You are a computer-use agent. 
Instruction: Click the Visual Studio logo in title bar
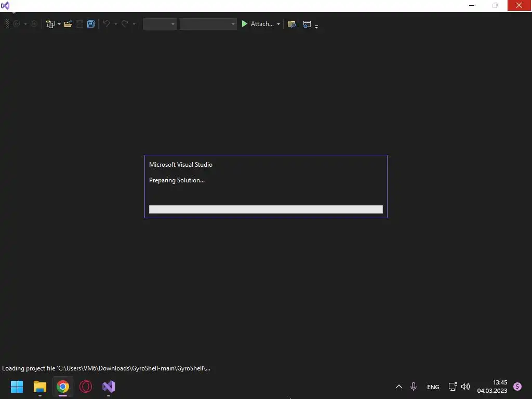click(x=5, y=5)
